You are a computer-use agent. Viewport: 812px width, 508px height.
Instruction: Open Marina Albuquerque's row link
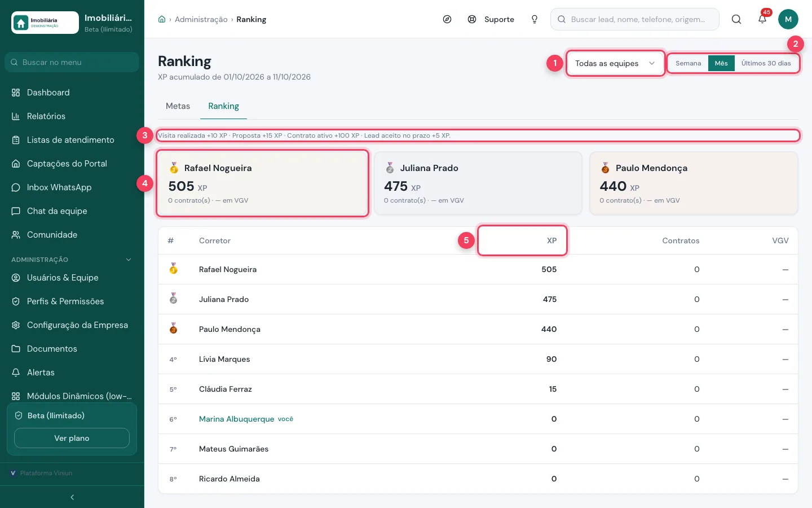tap(236, 419)
